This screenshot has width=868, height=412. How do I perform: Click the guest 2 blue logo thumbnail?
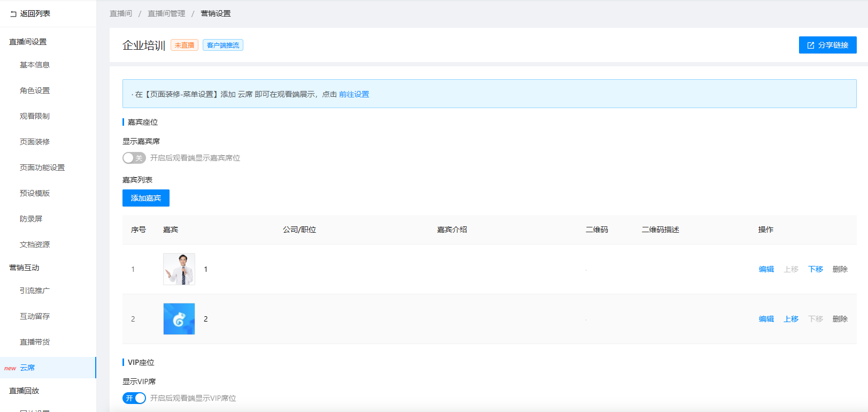[x=179, y=319]
